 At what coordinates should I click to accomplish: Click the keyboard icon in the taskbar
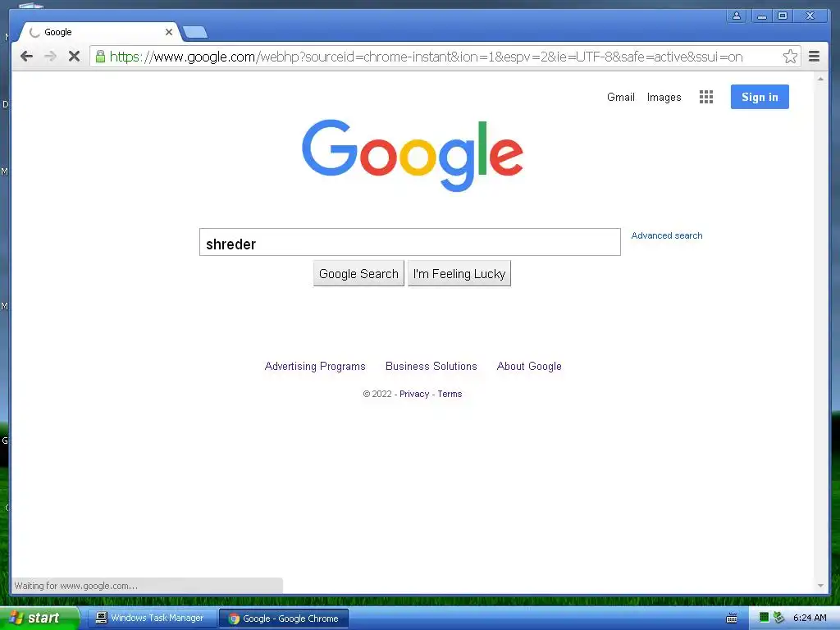731,619
